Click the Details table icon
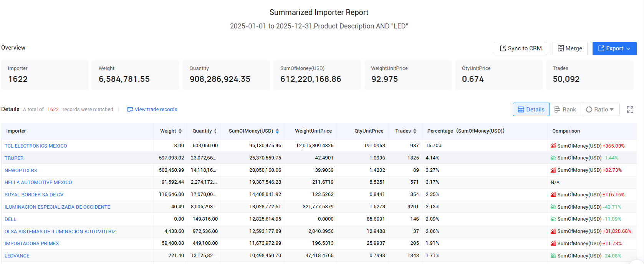 click(521, 110)
